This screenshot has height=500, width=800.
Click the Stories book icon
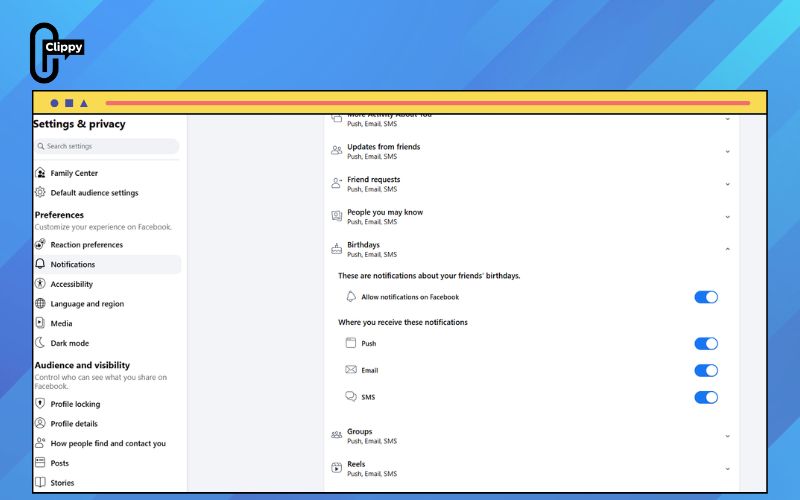(40, 482)
